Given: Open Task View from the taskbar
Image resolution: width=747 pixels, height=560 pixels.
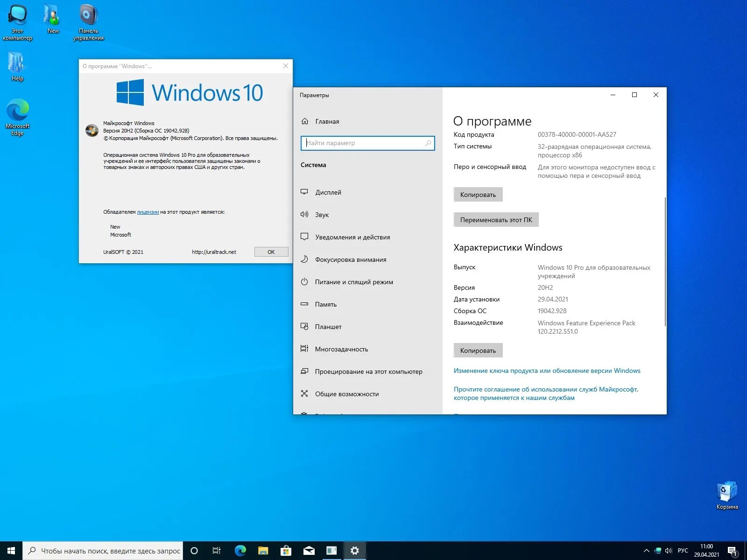Looking at the screenshot, I should (x=217, y=551).
